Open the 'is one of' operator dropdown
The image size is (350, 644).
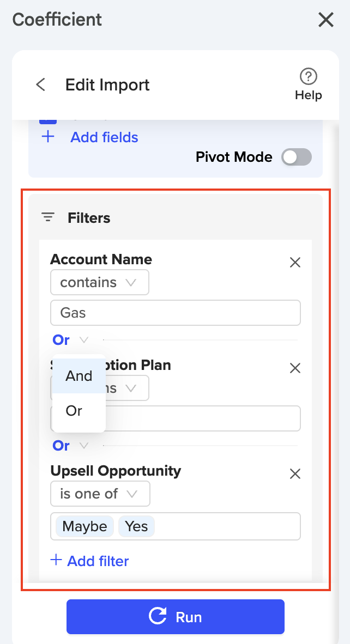tap(100, 494)
